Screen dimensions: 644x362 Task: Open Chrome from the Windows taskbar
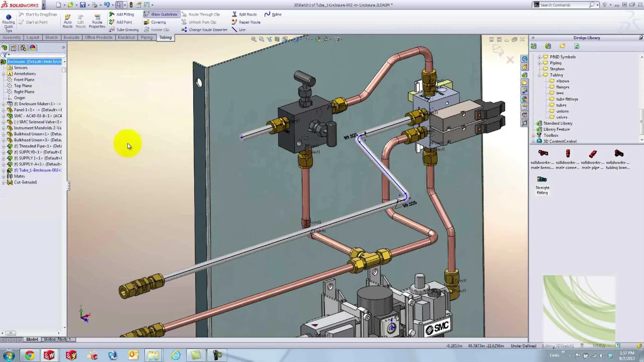pyautogui.click(x=30, y=356)
